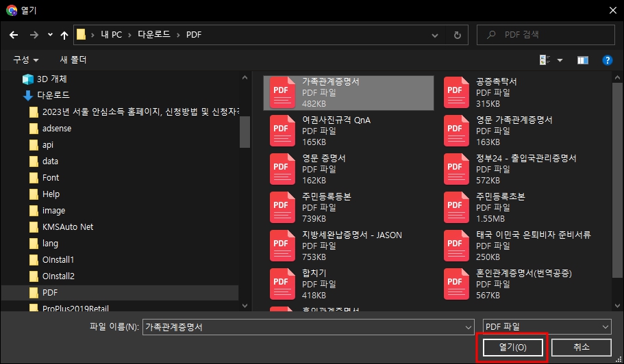Click the file list scroll up arrow
The height and width of the screenshot is (364, 624).
618,77
